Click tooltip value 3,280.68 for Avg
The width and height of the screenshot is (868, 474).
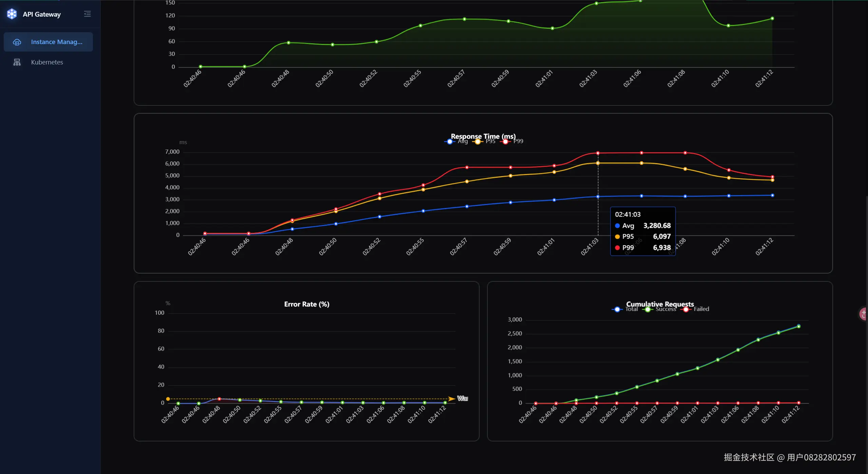[657, 226]
